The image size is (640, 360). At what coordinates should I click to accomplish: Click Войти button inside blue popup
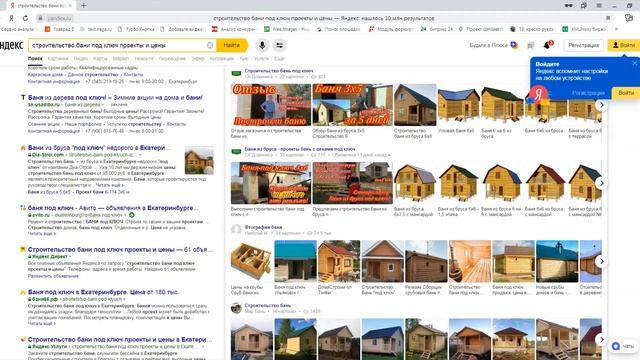(x=626, y=93)
